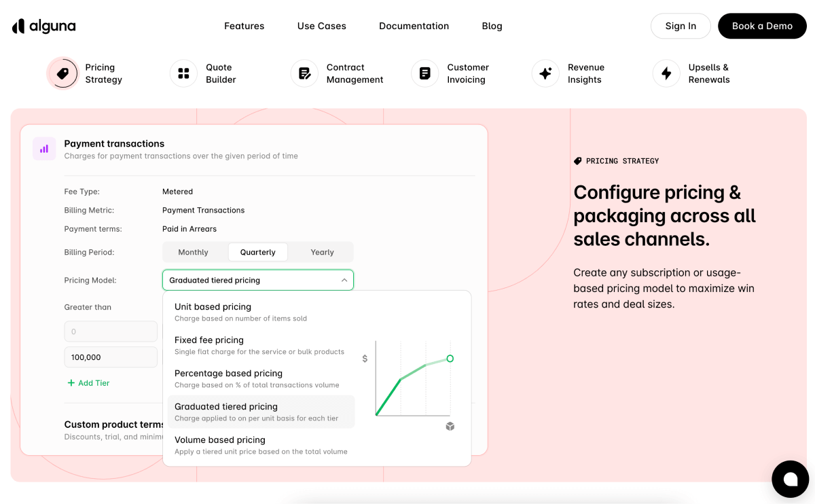This screenshot has width=815, height=504.
Task: Click the Customer Invoicing icon
Action: coord(425,73)
